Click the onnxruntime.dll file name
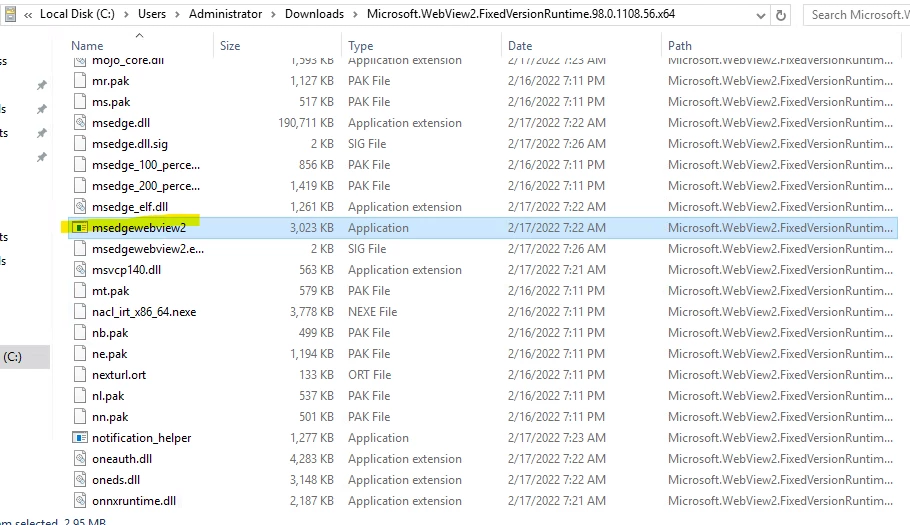Screen dimensions: 910x525 pos(134,501)
